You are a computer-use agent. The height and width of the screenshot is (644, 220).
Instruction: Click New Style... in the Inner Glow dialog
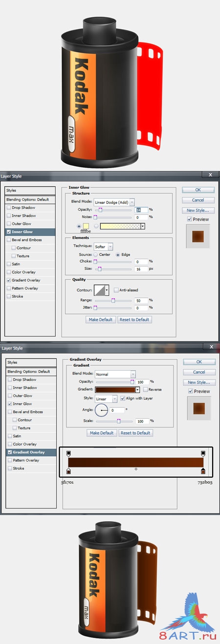point(198,210)
